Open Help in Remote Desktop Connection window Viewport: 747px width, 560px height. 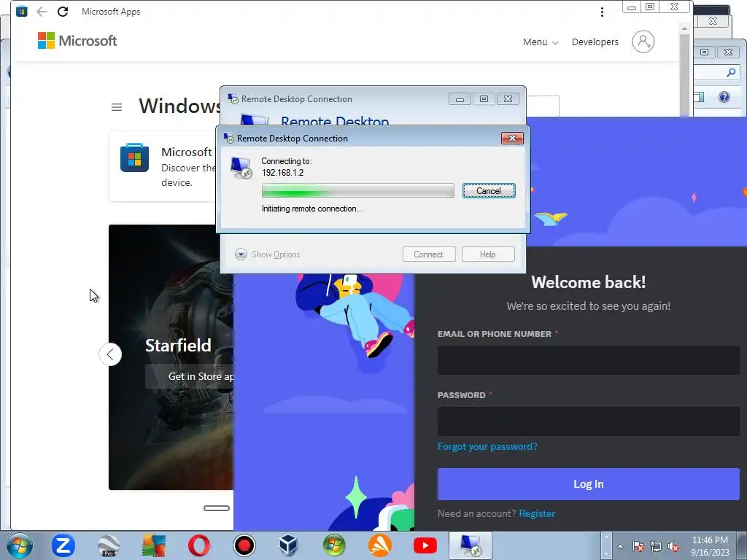pos(488,254)
